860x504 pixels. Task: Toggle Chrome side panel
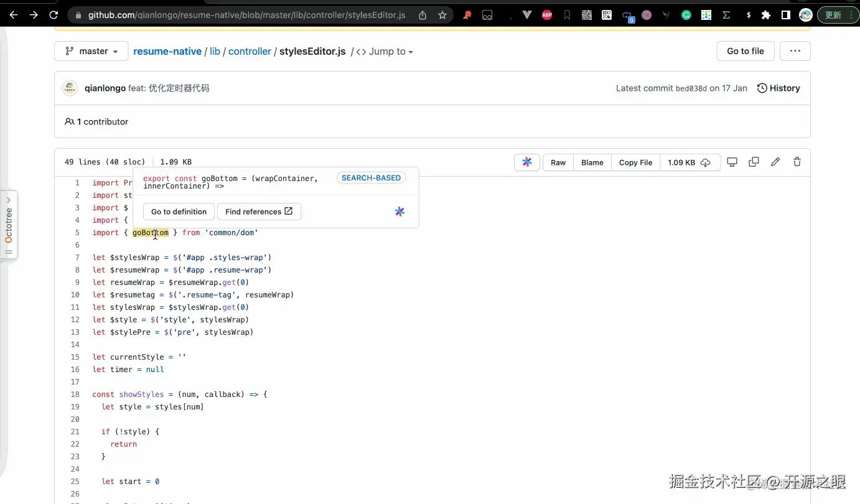[x=786, y=15]
